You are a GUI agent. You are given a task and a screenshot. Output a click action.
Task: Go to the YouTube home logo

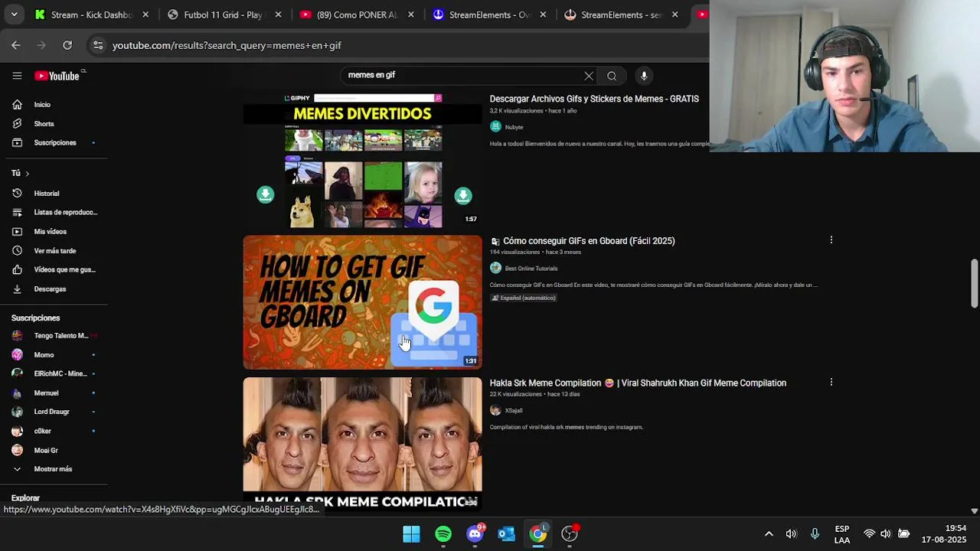point(57,76)
